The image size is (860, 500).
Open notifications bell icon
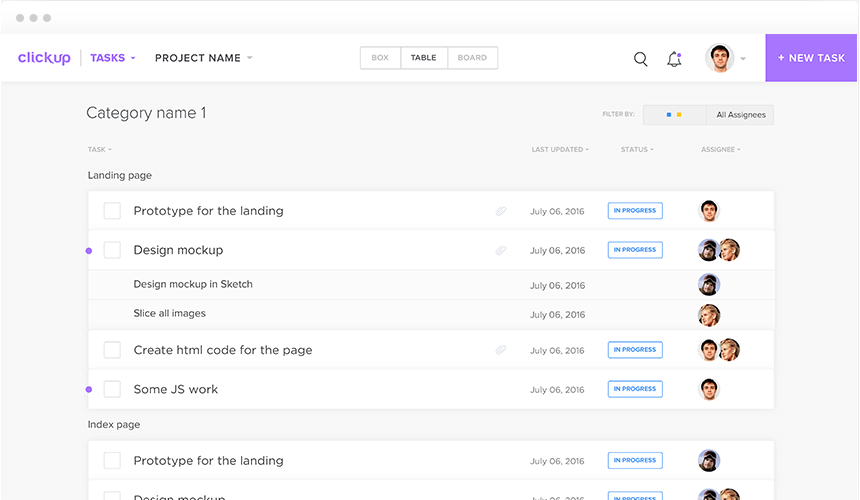point(674,59)
